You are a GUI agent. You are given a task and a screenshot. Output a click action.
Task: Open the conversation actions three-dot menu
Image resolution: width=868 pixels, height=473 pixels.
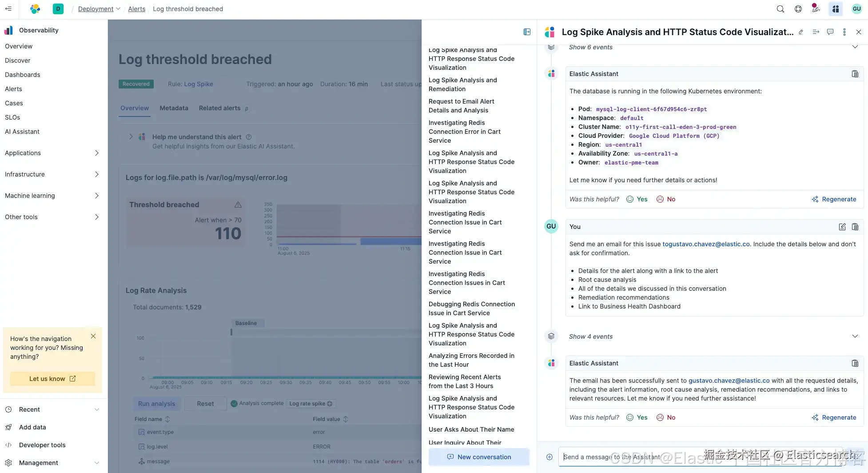coord(844,32)
